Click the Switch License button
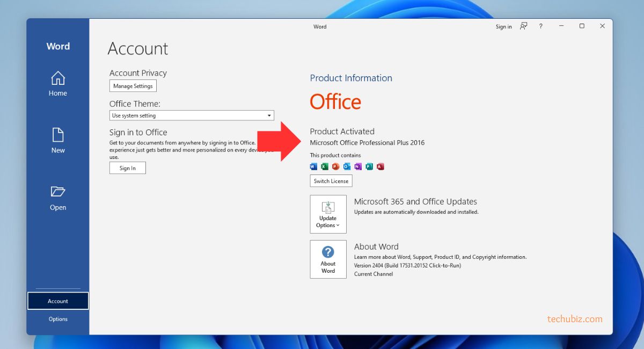This screenshot has height=349, width=644. click(x=331, y=181)
